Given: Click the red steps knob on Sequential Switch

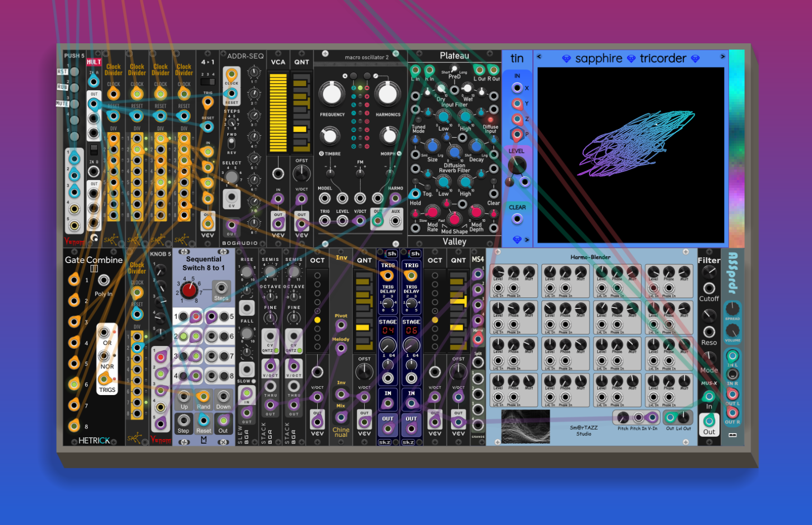Looking at the screenshot, I should click(x=189, y=290).
